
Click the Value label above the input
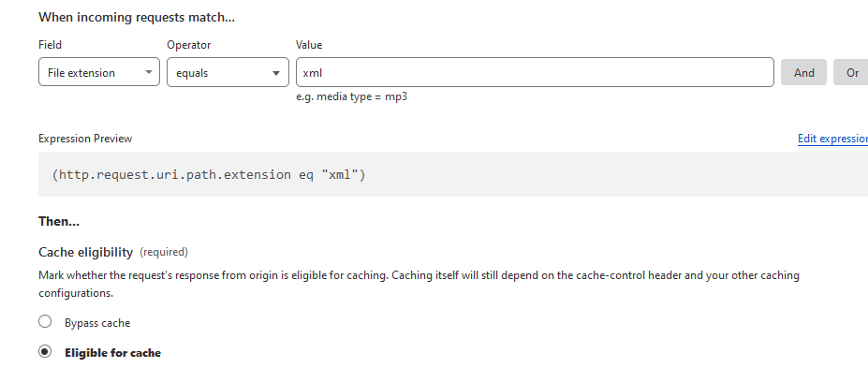click(309, 45)
